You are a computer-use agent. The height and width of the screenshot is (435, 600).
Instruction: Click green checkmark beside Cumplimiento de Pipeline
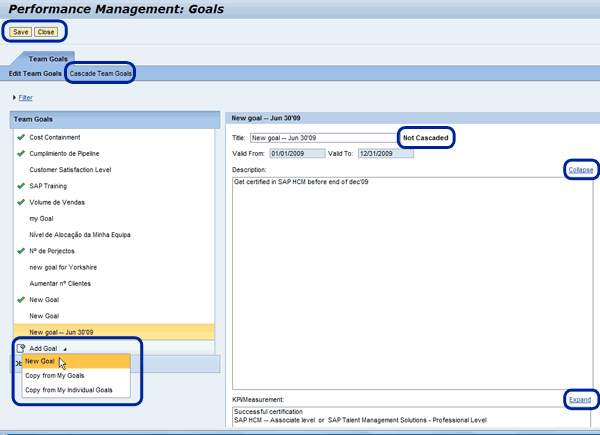pyautogui.click(x=21, y=153)
